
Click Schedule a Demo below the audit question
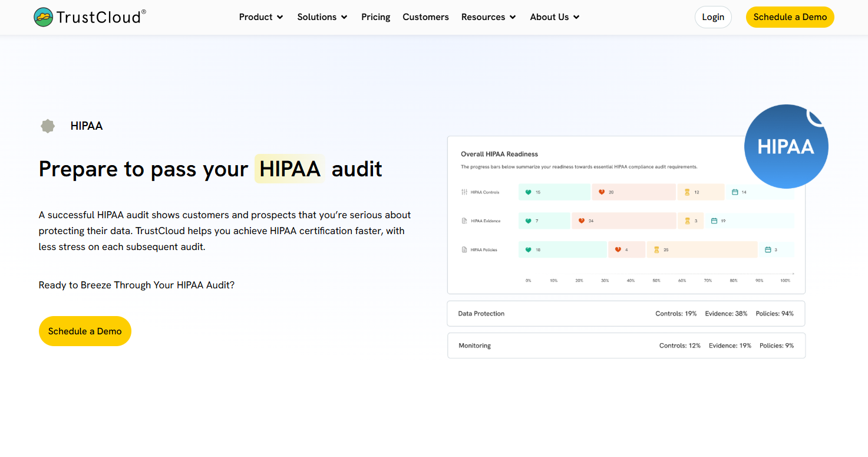pos(85,331)
